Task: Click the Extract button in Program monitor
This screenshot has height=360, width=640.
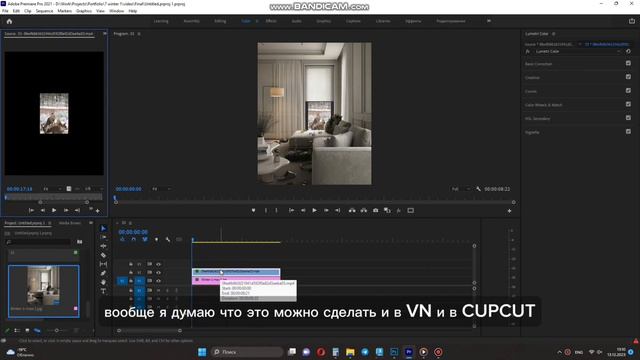Action: (x=364, y=211)
